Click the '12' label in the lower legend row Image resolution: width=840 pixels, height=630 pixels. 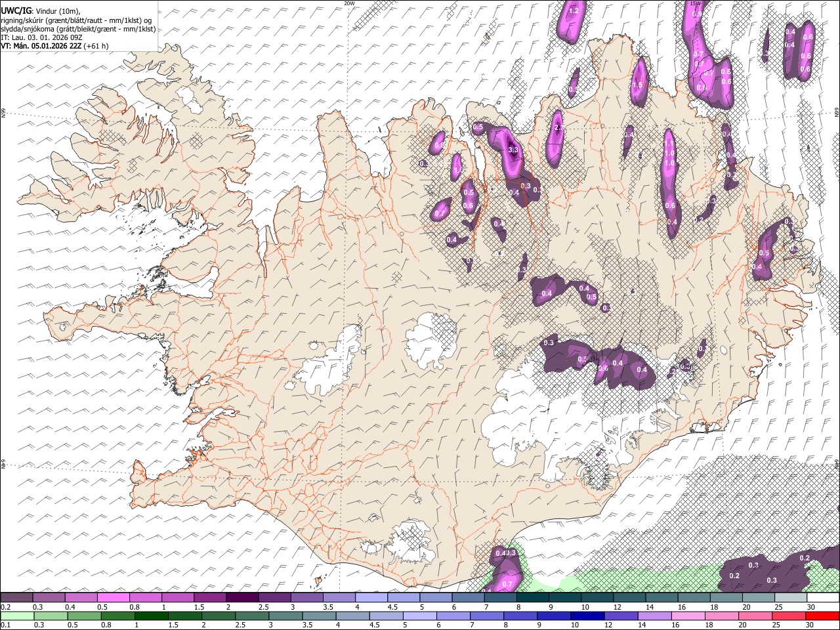[608, 625]
